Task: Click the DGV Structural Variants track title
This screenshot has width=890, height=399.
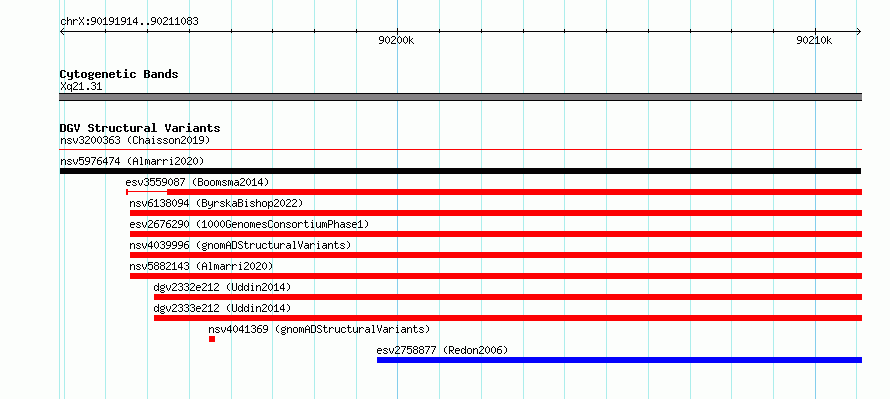Action: 140,128
